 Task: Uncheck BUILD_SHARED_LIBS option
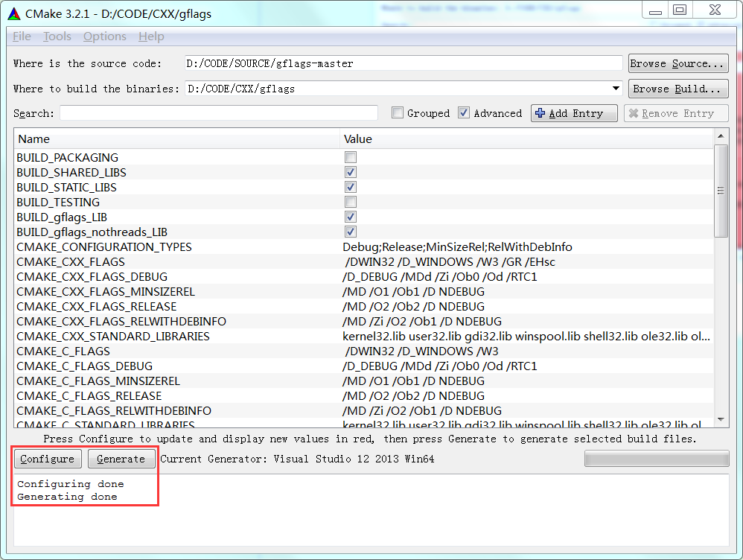[351, 172]
